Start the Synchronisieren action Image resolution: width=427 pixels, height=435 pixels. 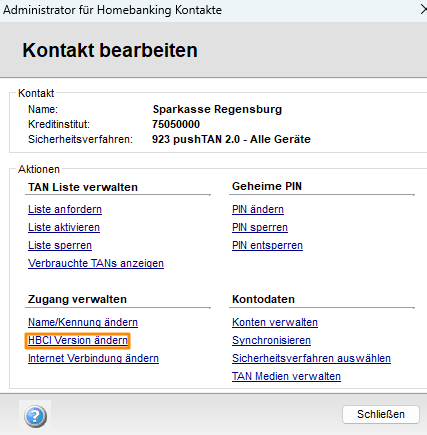click(271, 340)
